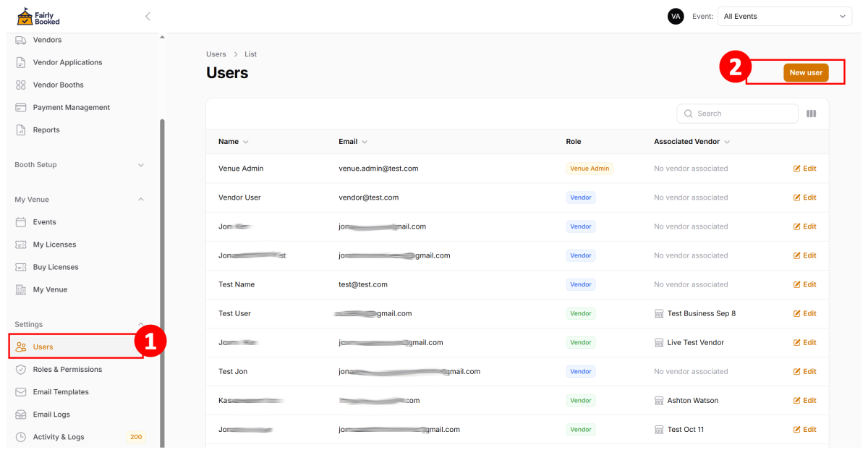The height and width of the screenshot is (450, 868).
Task: Click the New user button
Action: (x=805, y=72)
